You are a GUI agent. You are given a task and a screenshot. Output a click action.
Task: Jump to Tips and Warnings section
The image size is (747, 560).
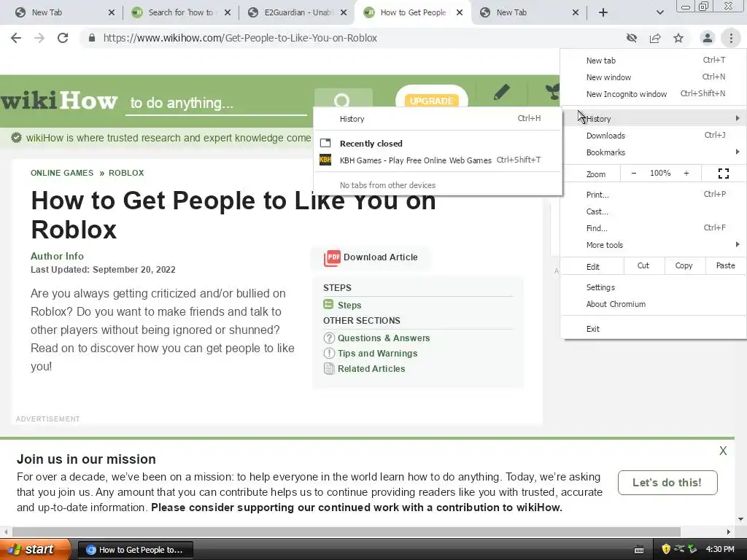377,354
